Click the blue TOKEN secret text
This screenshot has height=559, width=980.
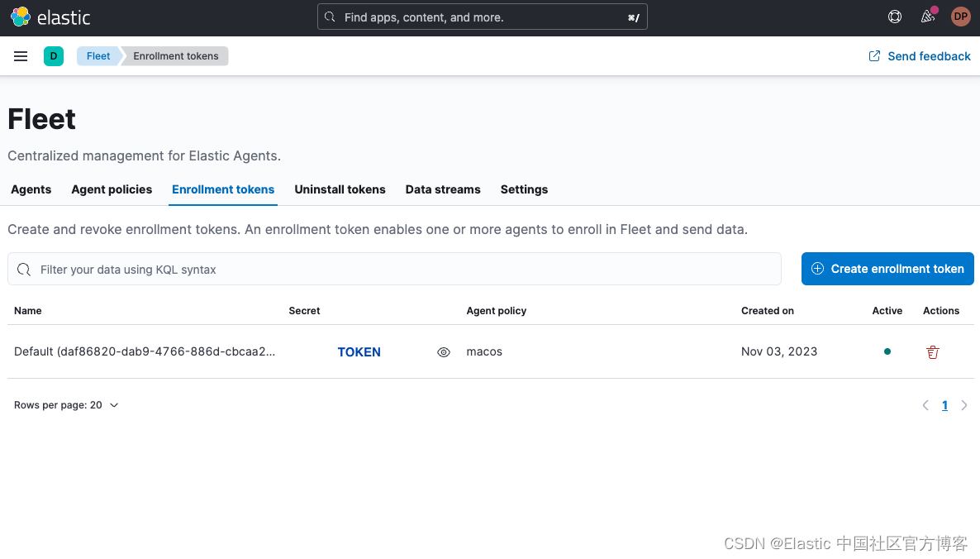point(359,352)
